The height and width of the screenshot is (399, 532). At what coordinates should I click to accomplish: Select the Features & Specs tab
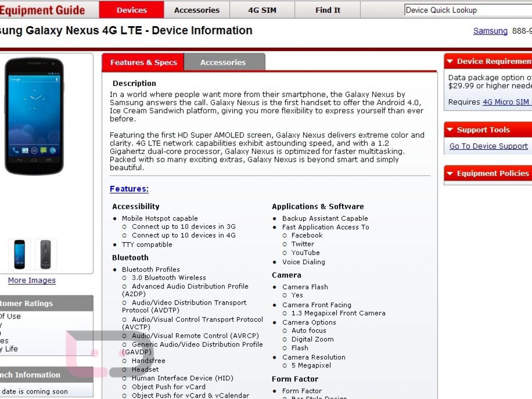click(x=143, y=63)
